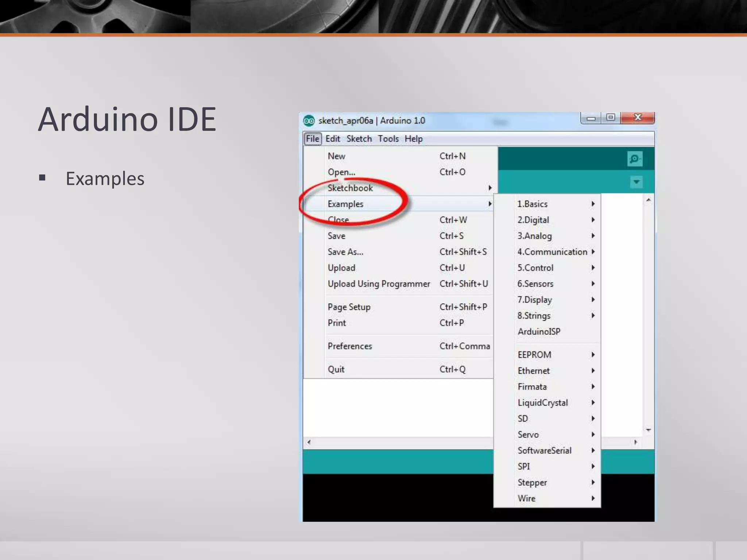Image resolution: width=747 pixels, height=560 pixels.
Task: Expand the 8.Strings examples submenu
Action: coord(547,316)
